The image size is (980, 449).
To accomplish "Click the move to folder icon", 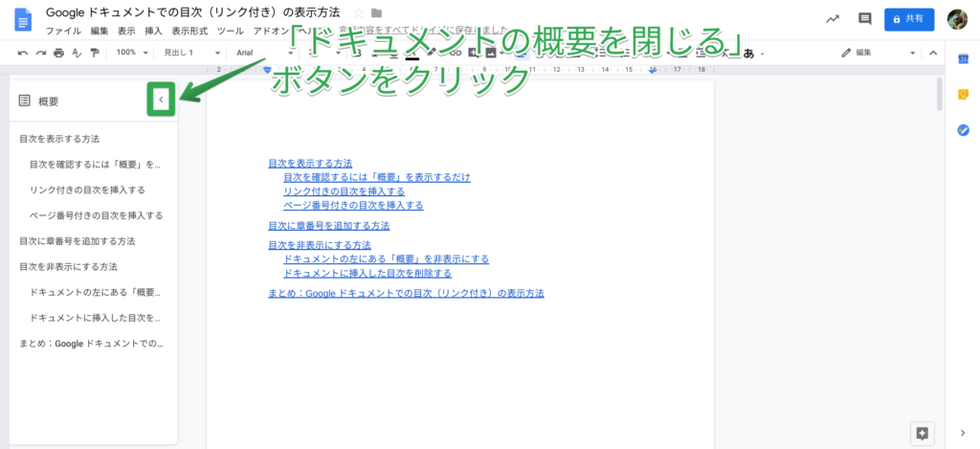I will pyautogui.click(x=376, y=13).
